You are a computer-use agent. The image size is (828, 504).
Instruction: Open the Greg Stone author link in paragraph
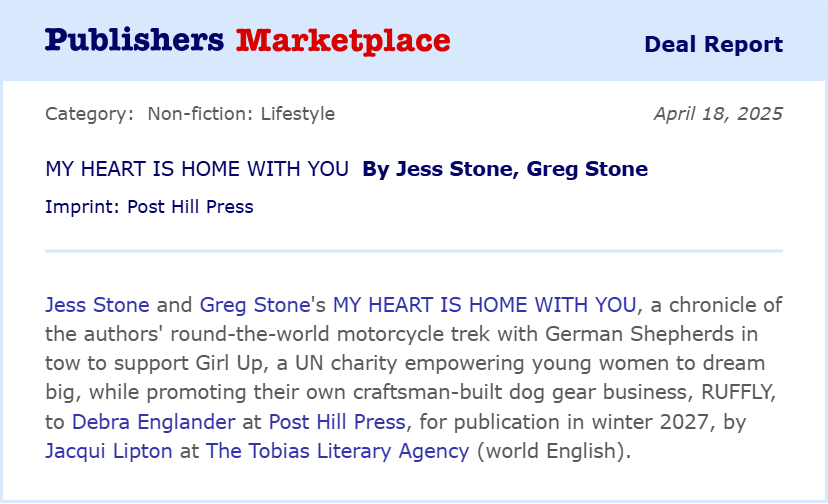(x=255, y=305)
